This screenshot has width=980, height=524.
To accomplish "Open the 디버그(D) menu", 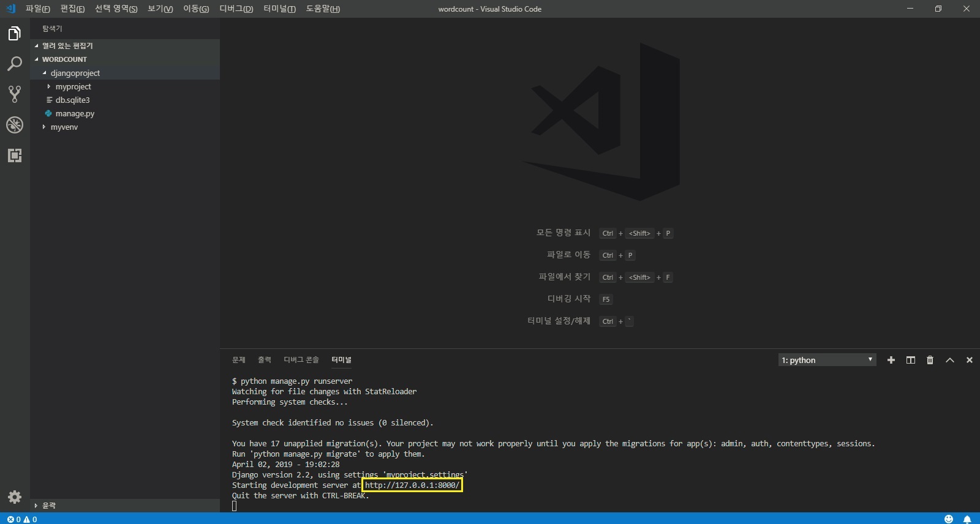I will 236,9.
